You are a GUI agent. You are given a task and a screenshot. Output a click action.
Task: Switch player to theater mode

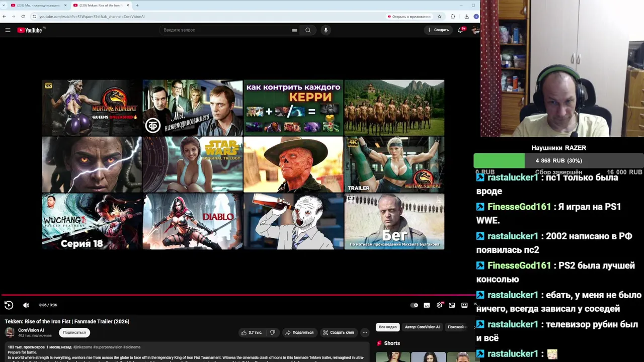[464, 305]
